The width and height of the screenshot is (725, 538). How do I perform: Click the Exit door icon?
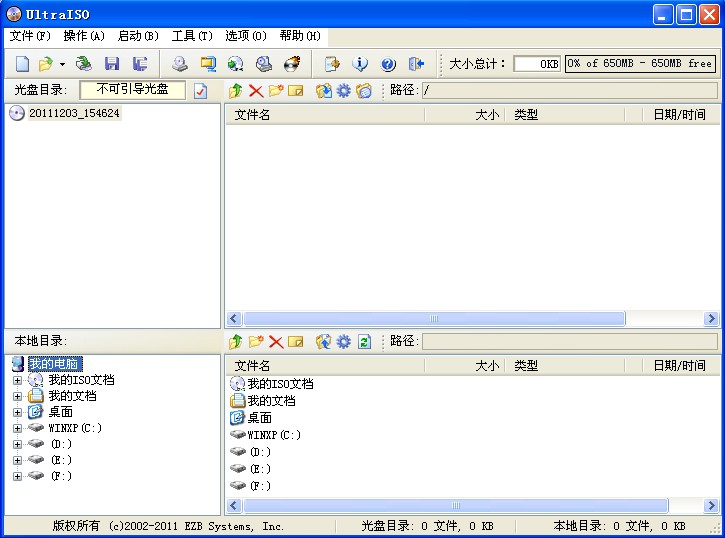pyautogui.click(x=416, y=63)
